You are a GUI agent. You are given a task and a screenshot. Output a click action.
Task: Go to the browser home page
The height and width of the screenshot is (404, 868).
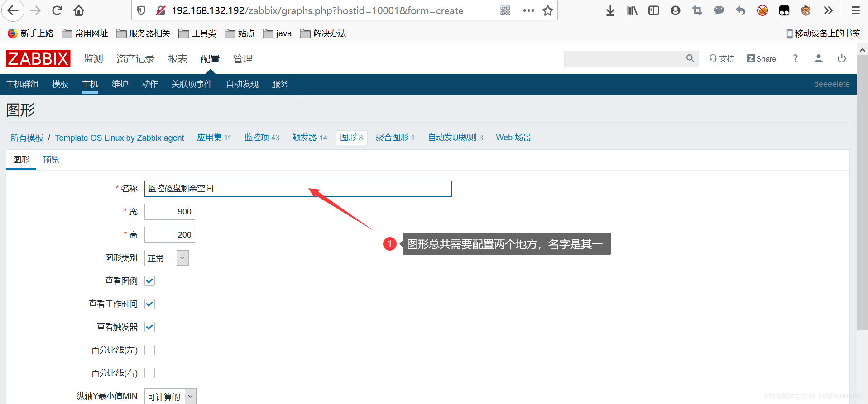[x=79, y=10]
